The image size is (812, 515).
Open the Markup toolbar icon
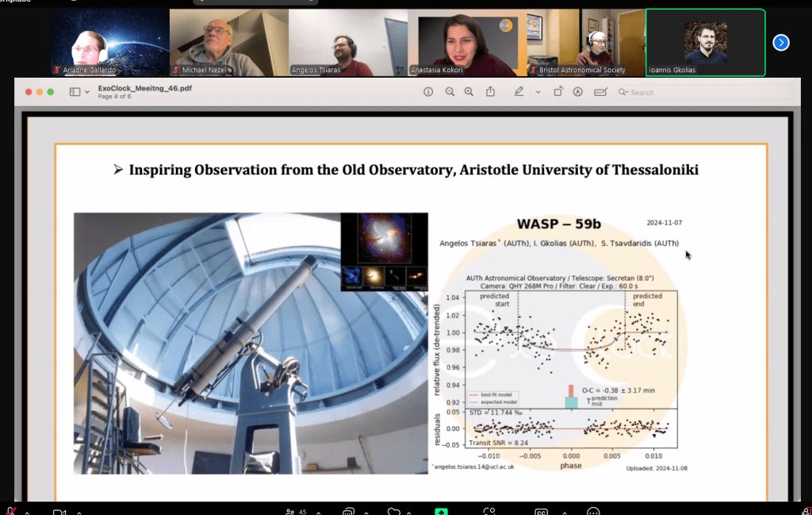(578, 92)
